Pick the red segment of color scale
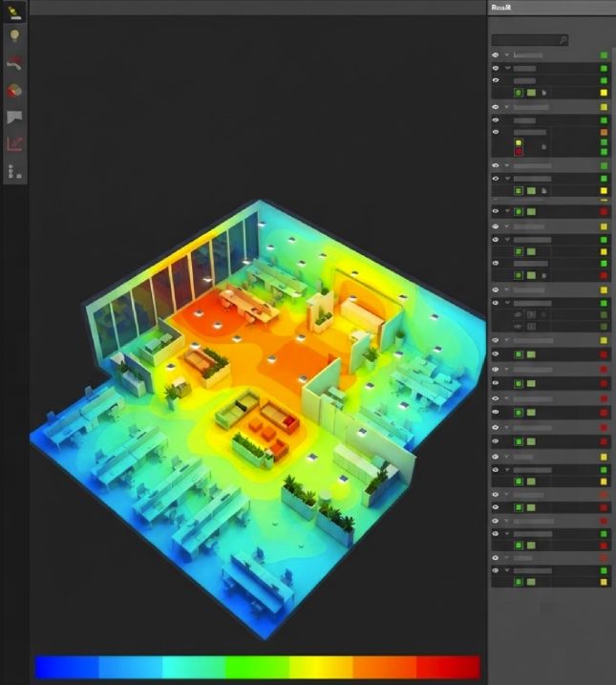The width and height of the screenshot is (616, 685). (448, 667)
